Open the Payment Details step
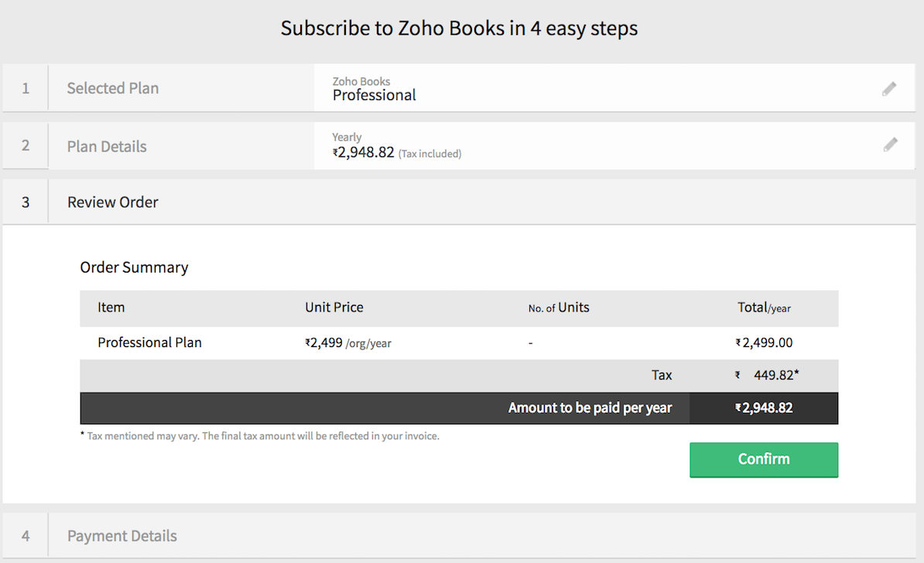The width and height of the screenshot is (924, 563). coord(122,536)
